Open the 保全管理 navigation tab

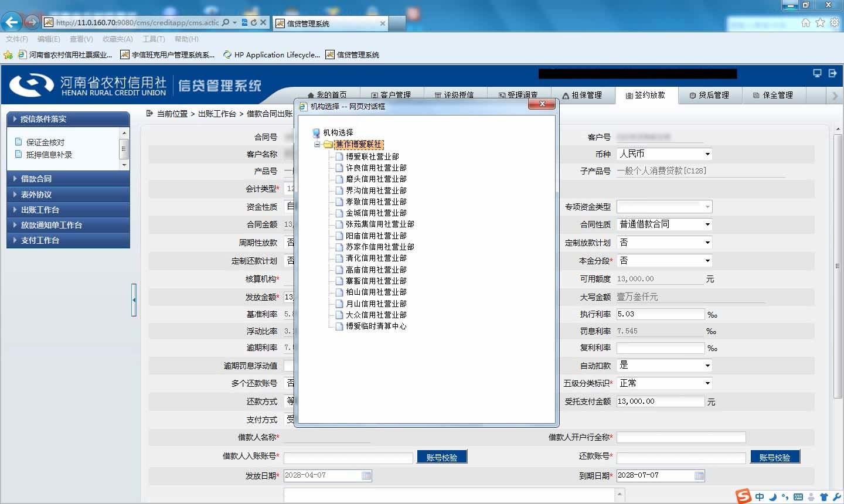(773, 95)
